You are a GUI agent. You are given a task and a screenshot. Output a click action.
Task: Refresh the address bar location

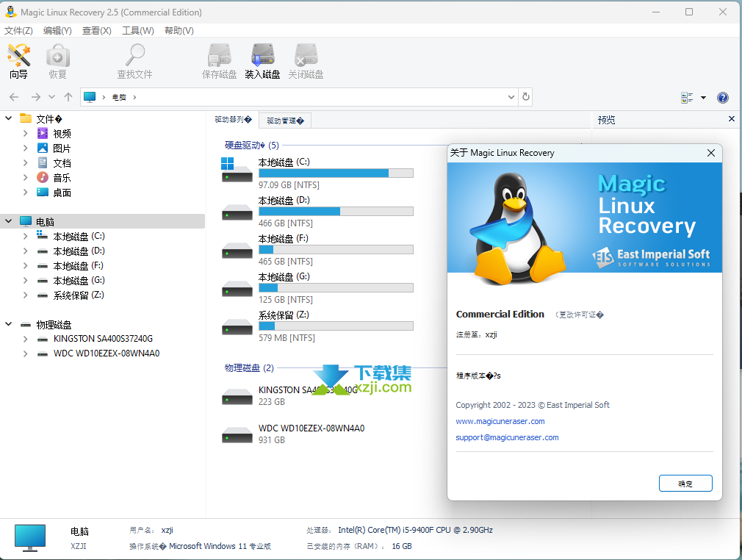click(x=526, y=97)
